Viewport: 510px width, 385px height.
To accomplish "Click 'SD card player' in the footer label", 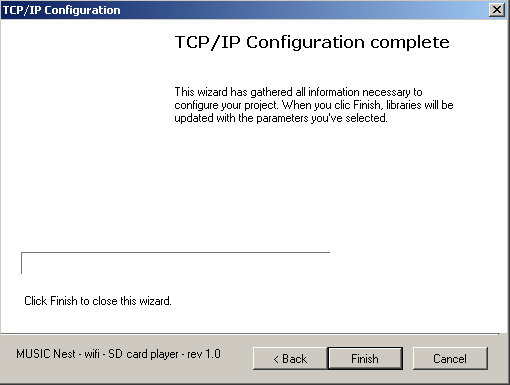I will pyautogui.click(x=143, y=354).
